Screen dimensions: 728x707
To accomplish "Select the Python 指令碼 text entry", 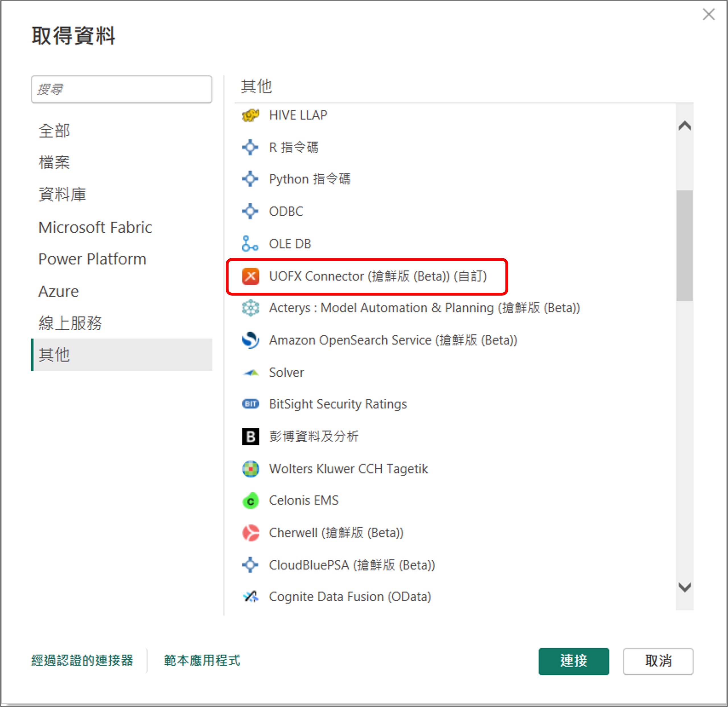I will click(x=310, y=179).
